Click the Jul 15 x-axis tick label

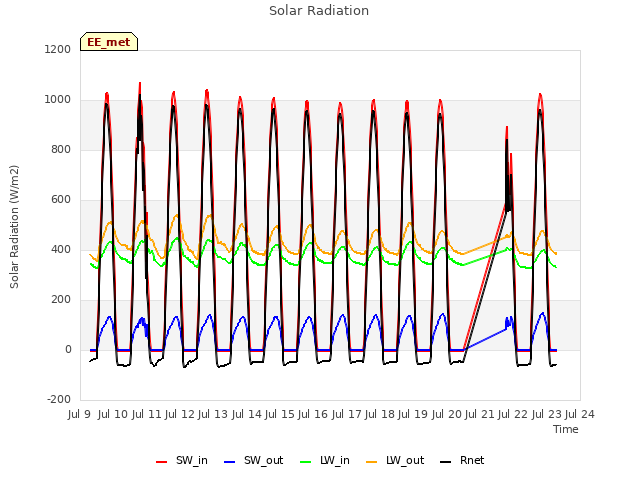click(x=280, y=415)
